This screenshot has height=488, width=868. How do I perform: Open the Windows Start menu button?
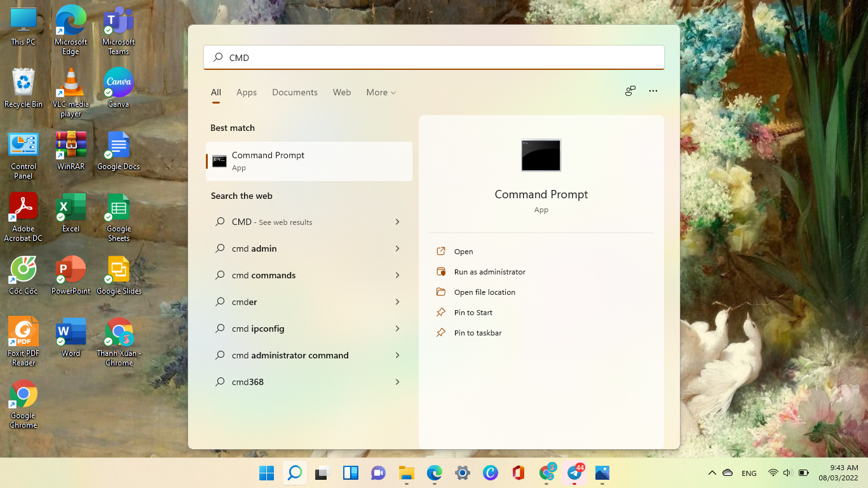pos(266,473)
